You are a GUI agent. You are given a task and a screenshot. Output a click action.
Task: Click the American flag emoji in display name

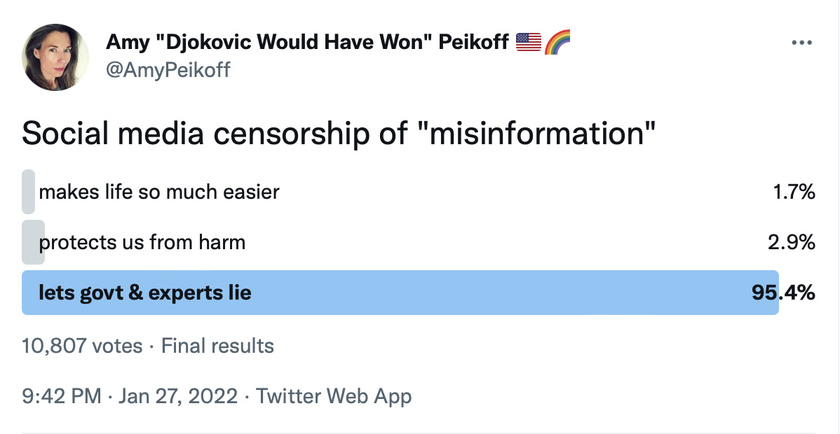coord(529,42)
